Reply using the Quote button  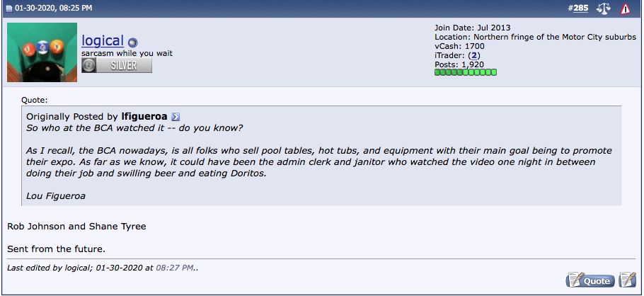(590, 280)
